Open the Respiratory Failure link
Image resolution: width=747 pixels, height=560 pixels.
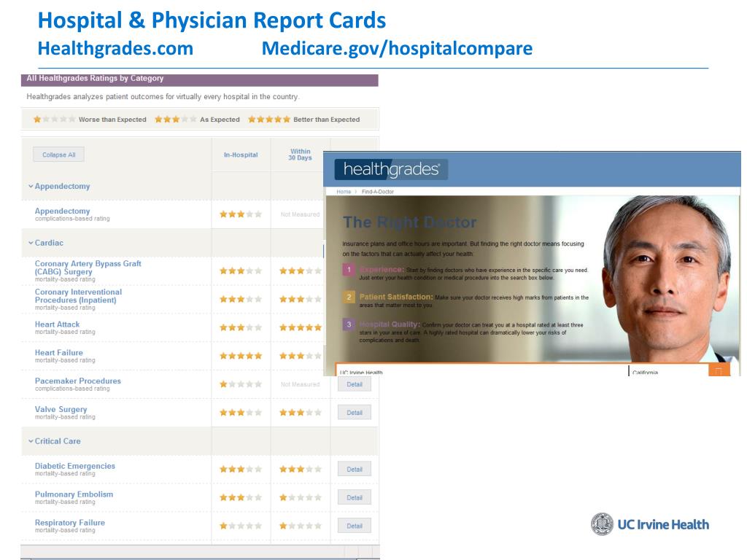tap(69, 522)
